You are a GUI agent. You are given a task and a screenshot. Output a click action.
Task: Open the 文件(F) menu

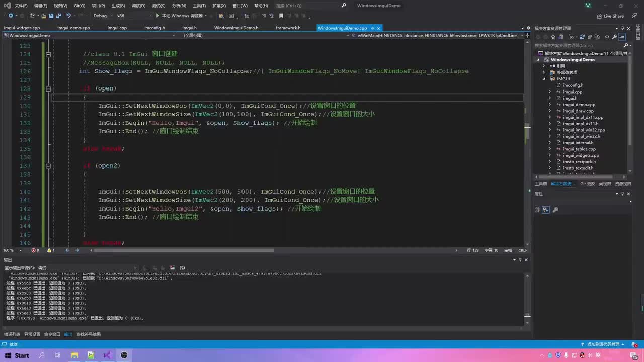[x=21, y=6]
